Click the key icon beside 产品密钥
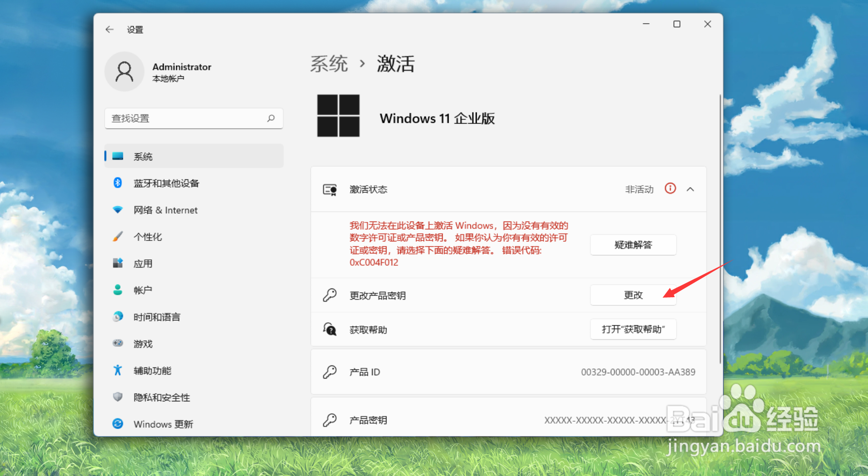This screenshot has height=476, width=868. point(330,420)
